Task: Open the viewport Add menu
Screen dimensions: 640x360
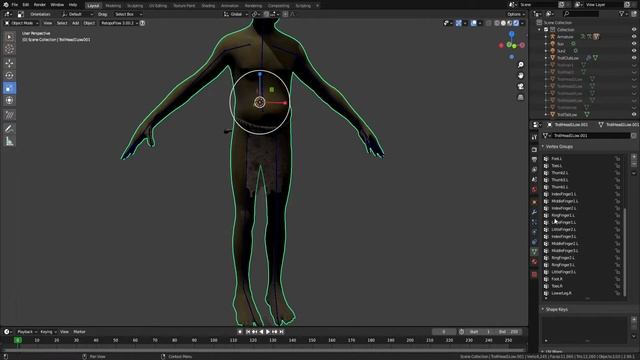Action: 76,23
